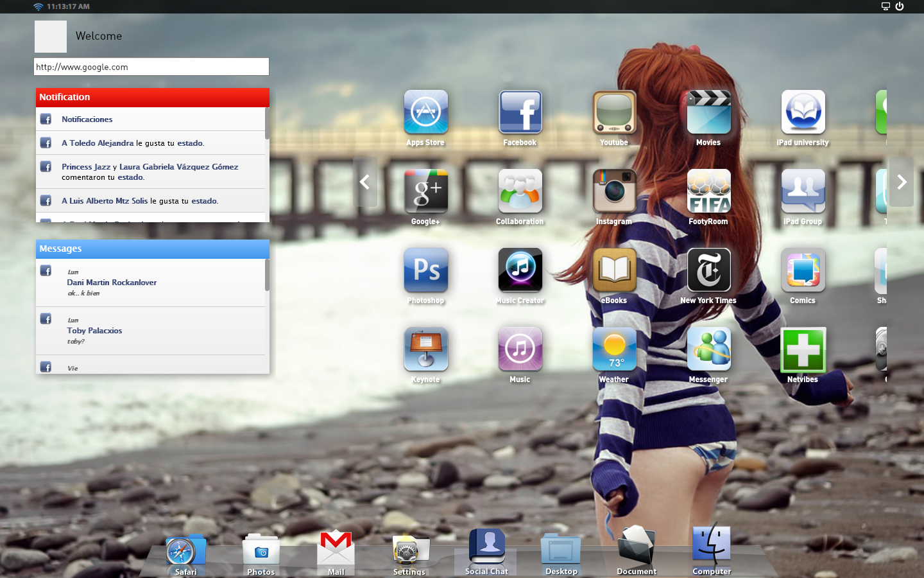Open the Desktop folder in the dock

pyautogui.click(x=561, y=554)
